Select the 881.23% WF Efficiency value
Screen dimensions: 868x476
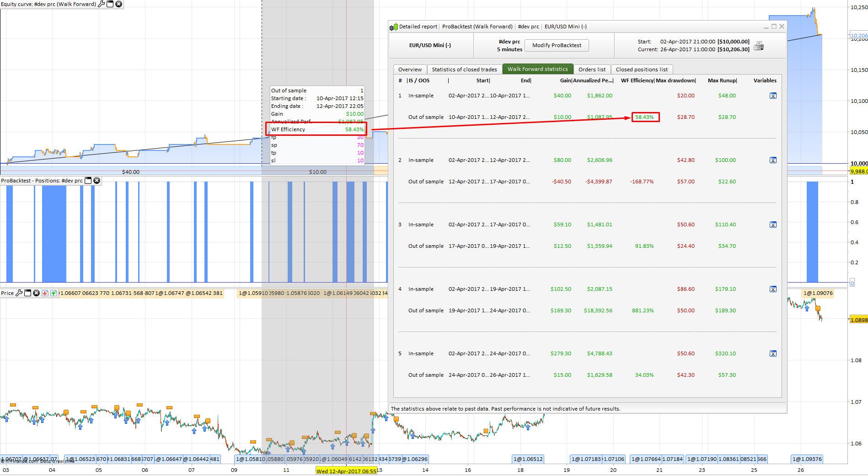coord(643,310)
